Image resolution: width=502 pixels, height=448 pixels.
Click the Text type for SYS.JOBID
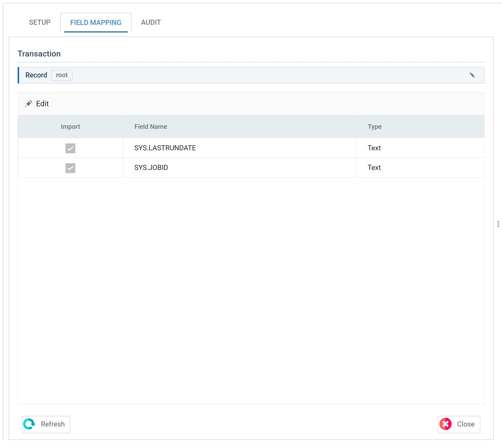374,168
